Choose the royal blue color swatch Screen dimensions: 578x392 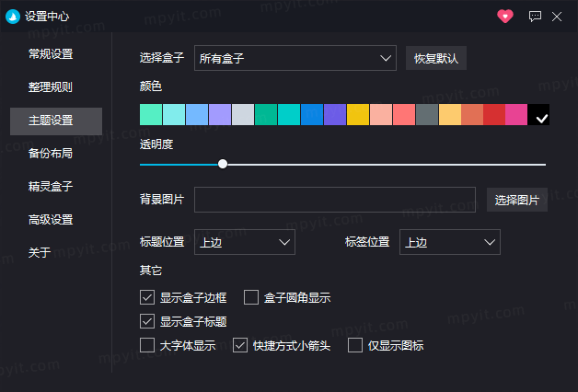coord(312,115)
